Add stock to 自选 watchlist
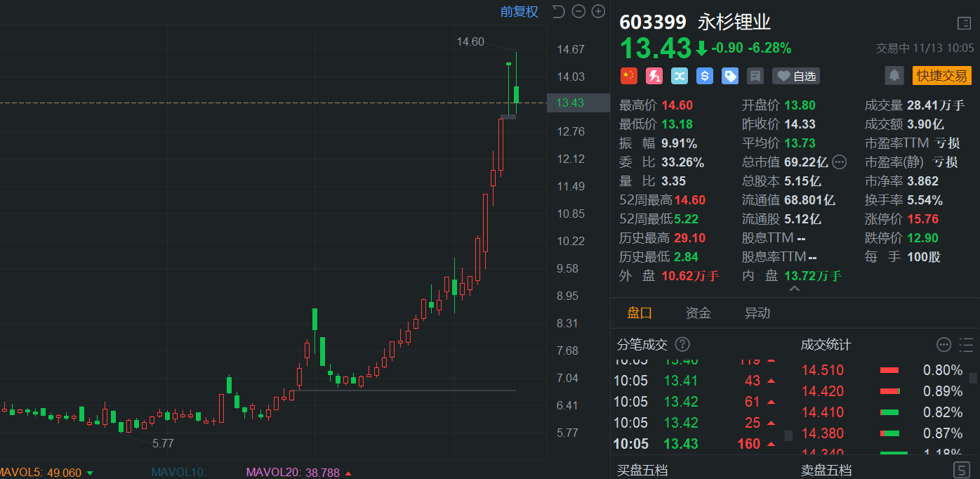This screenshot has width=980, height=479. 795,76
